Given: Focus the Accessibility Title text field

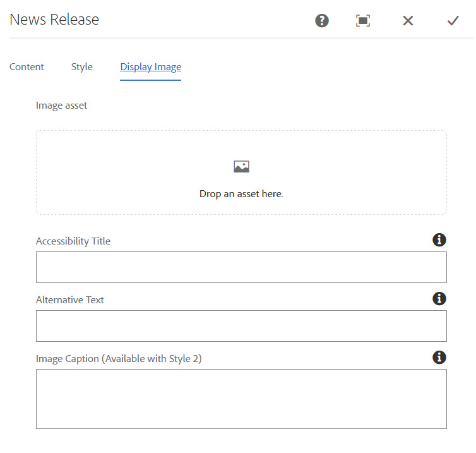Looking at the screenshot, I should (241, 267).
